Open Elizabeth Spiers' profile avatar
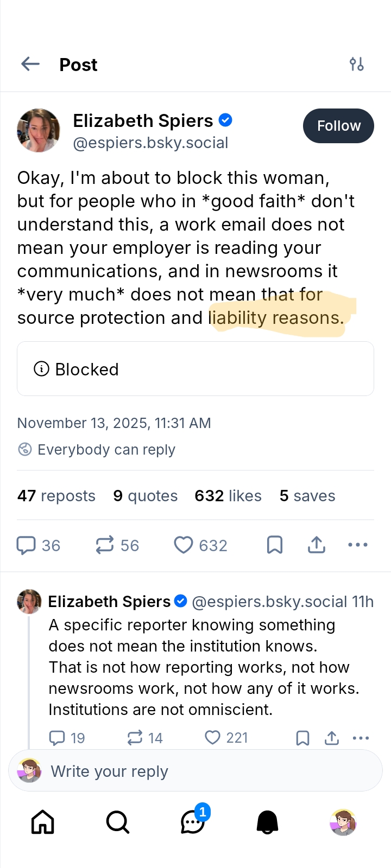391x868 pixels. tap(39, 130)
